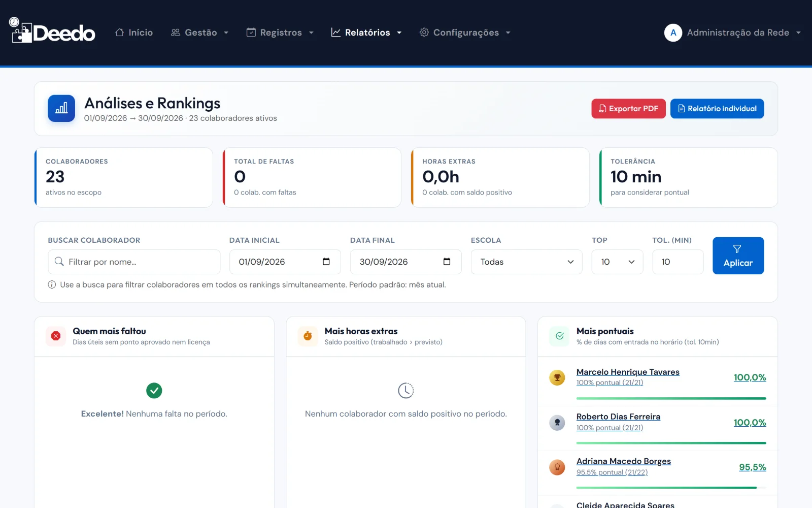Viewport: 812px width, 508px height.
Task: Click the 100,0% score for Roberto Dias Ferreira
Action: pos(750,422)
